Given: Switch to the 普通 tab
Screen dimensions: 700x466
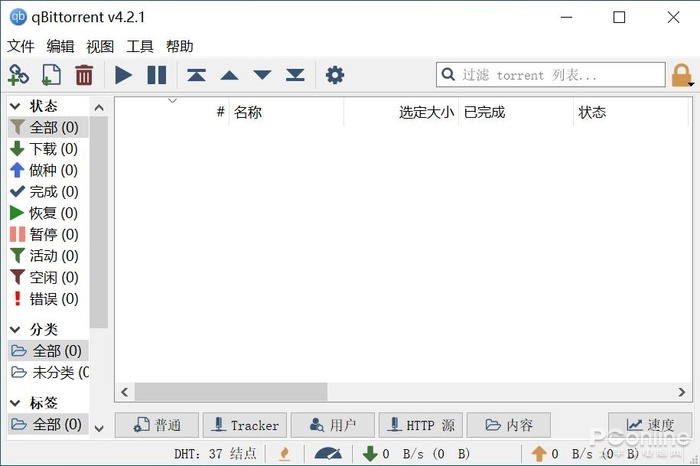Looking at the screenshot, I should tap(157, 425).
